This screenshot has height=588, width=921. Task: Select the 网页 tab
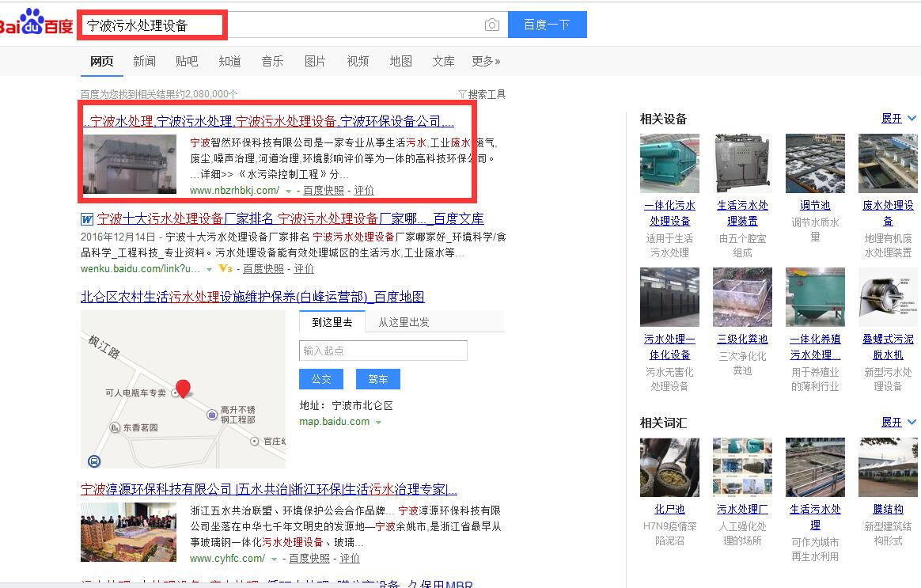101,61
